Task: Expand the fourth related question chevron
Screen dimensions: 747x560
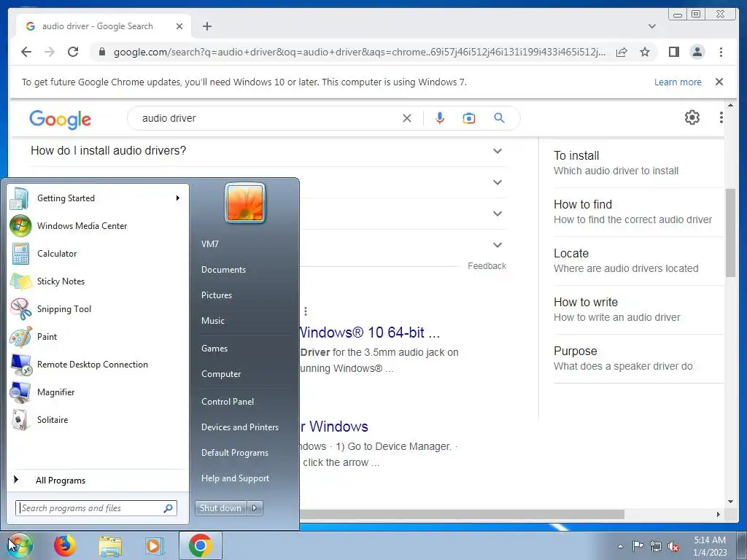Action: click(x=498, y=245)
